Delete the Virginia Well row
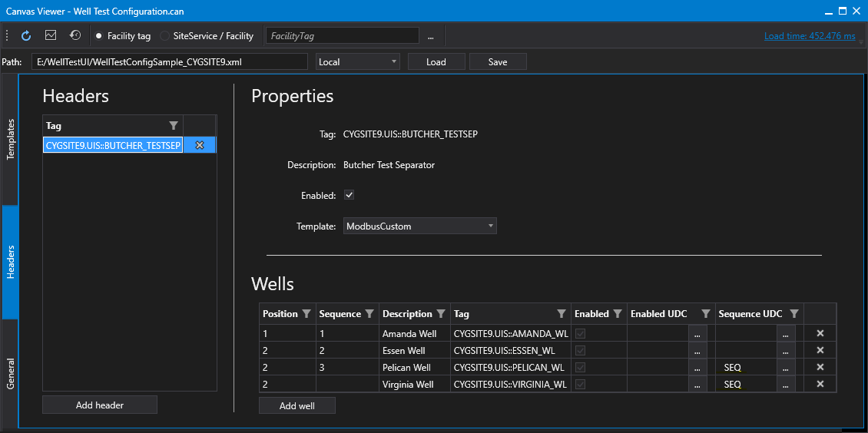868x433 pixels. 820,385
